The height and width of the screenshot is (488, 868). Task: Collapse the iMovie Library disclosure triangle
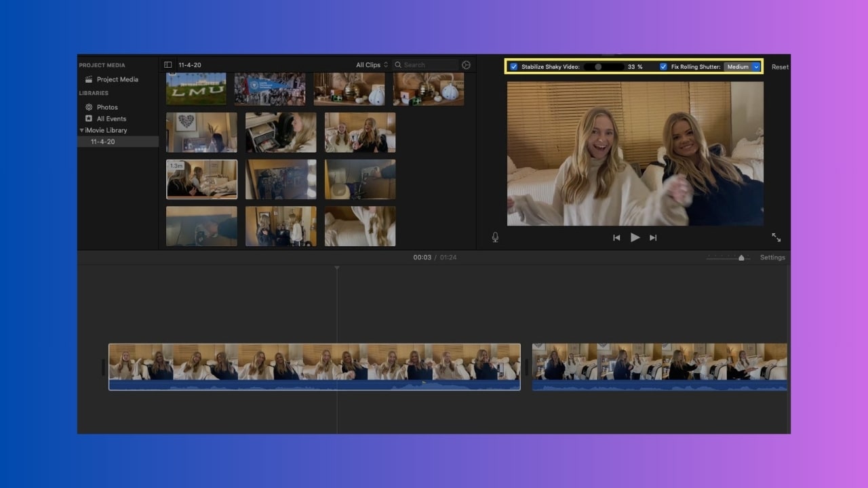(x=82, y=130)
